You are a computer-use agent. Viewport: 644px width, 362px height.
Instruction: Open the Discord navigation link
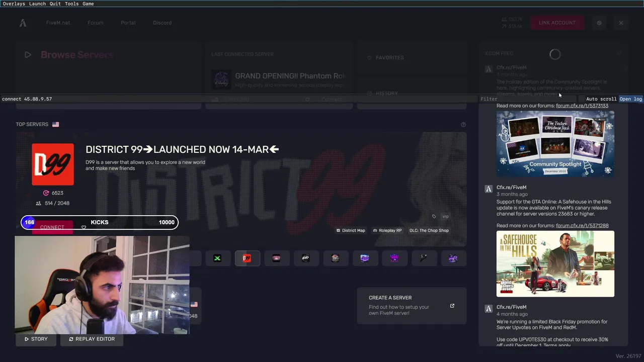point(162,23)
